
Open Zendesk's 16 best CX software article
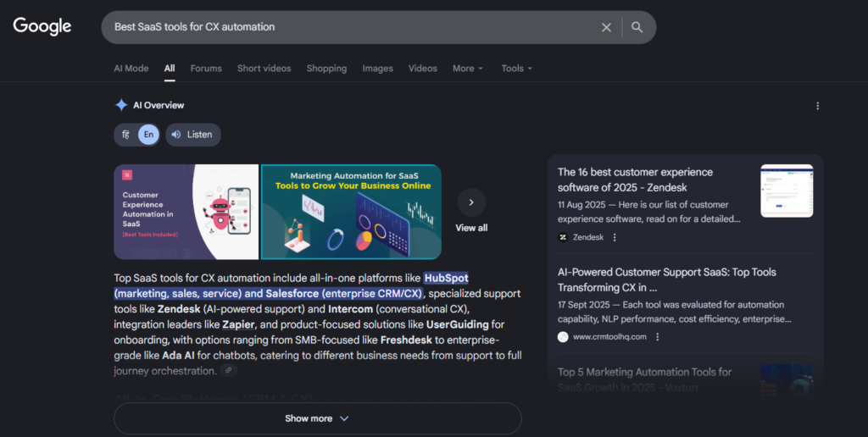(635, 180)
